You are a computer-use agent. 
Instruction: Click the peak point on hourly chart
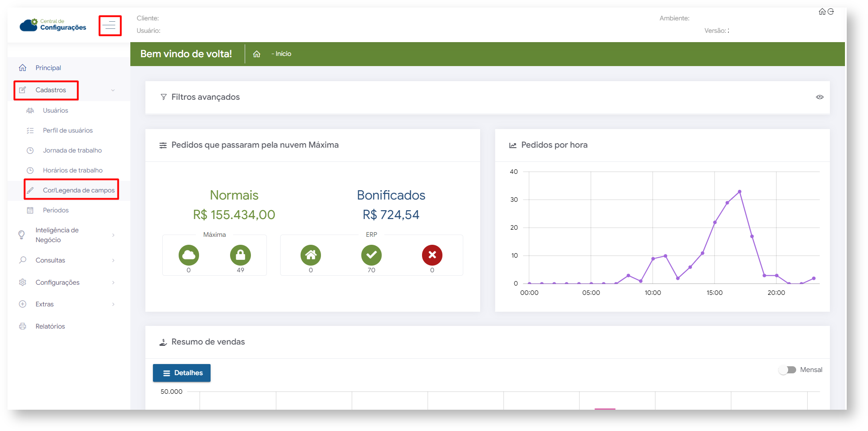pos(739,192)
